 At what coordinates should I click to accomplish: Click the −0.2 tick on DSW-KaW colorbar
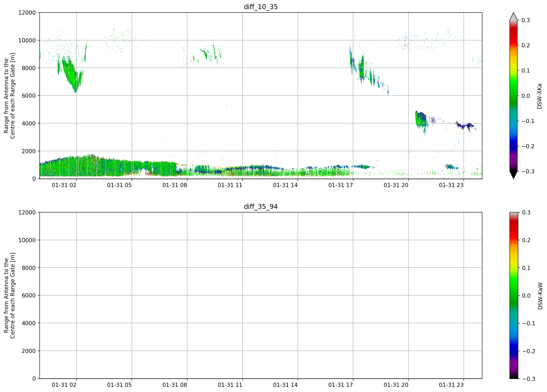pos(528,351)
